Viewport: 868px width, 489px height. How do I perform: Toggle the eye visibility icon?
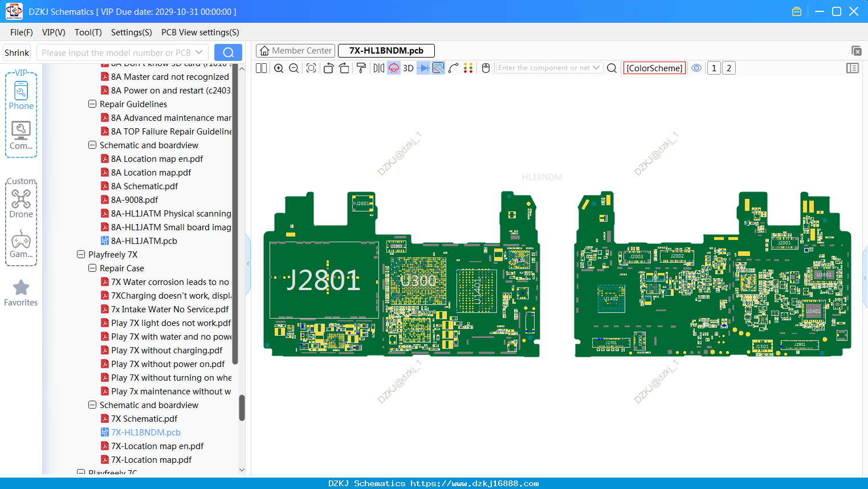point(696,68)
